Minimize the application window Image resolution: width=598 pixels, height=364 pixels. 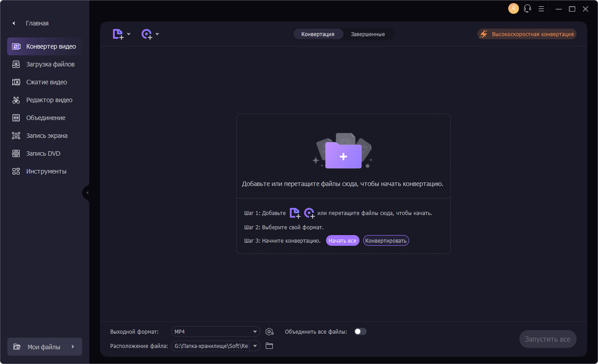click(558, 8)
